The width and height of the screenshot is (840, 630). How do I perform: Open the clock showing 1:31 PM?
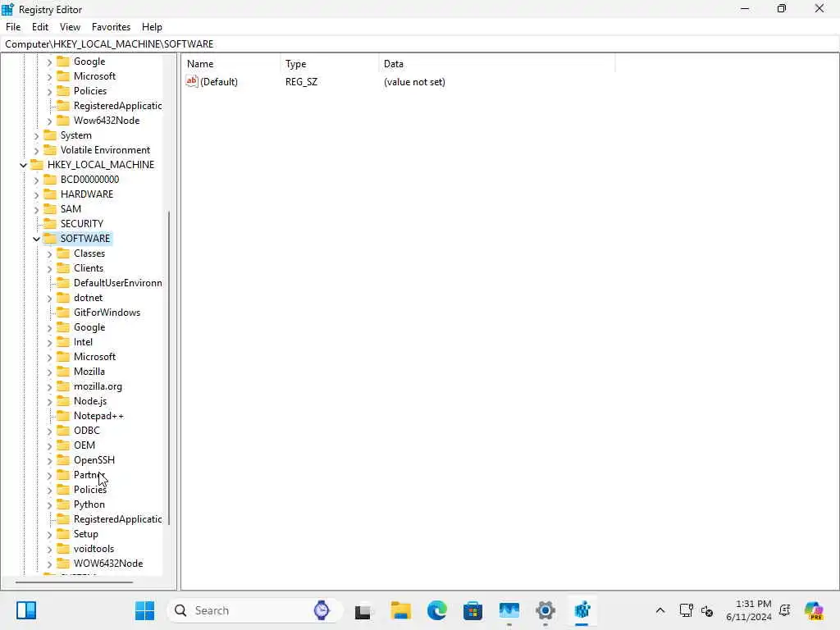(x=749, y=610)
